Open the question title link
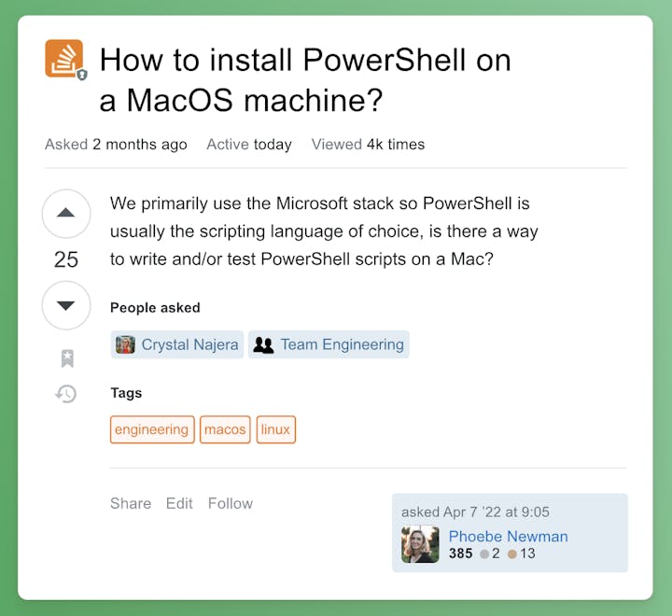The image size is (672, 616). (305, 79)
